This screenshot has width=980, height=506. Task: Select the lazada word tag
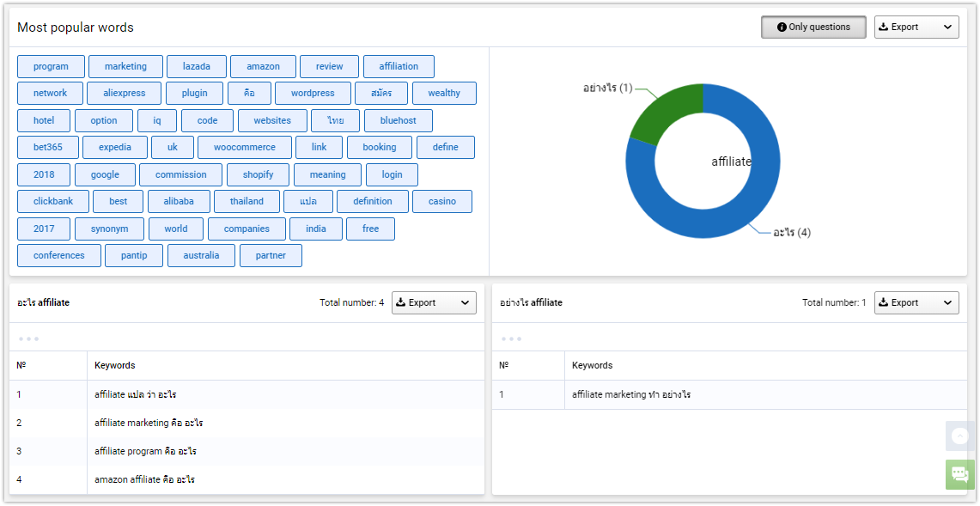[196, 66]
